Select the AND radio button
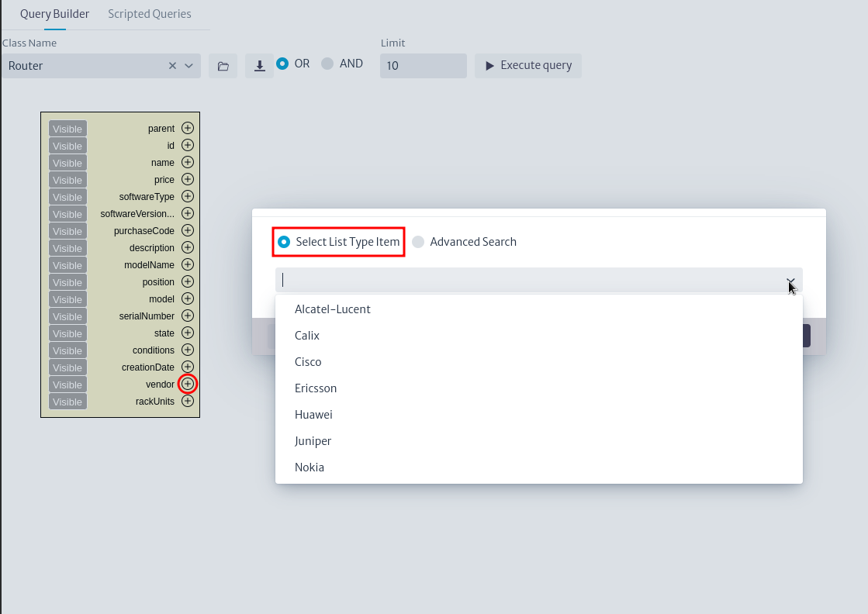This screenshot has height=614, width=868. point(327,64)
